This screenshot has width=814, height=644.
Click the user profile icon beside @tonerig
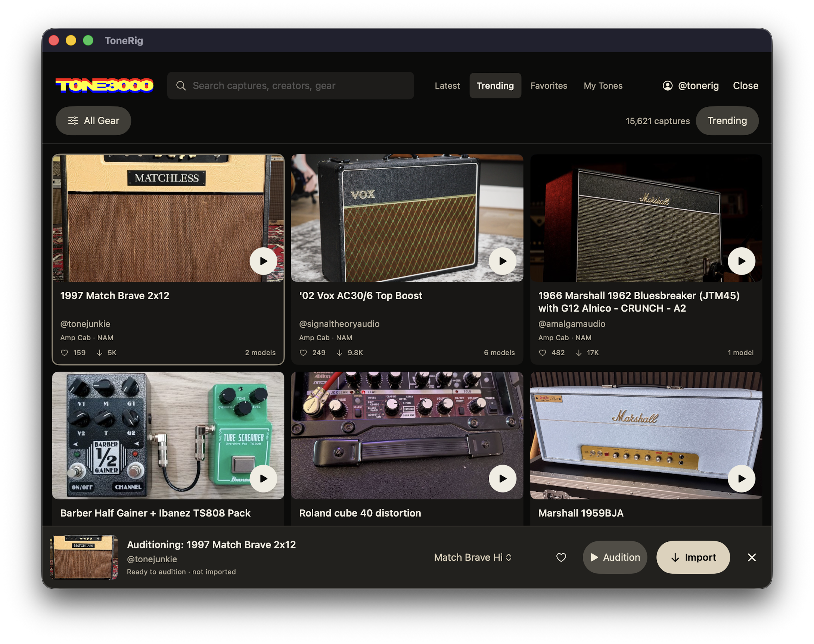(x=667, y=85)
